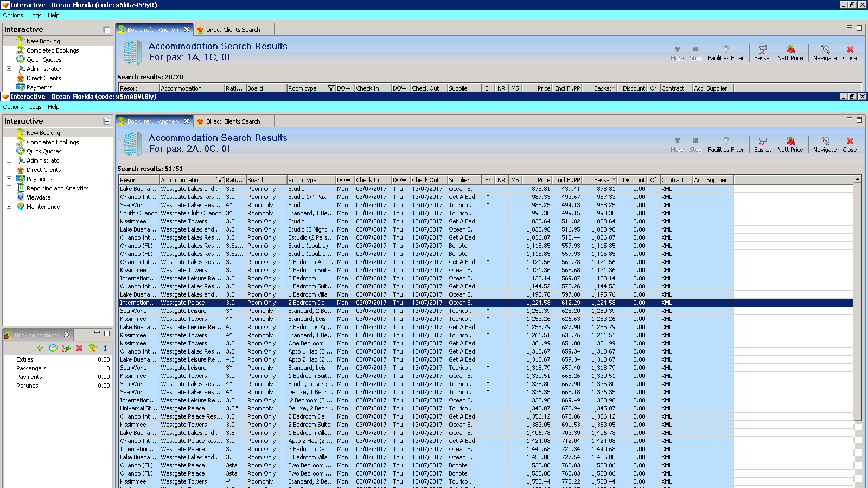Click the green plus icon in Booking contents
The height and width of the screenshot is (488, 868).
40,348
